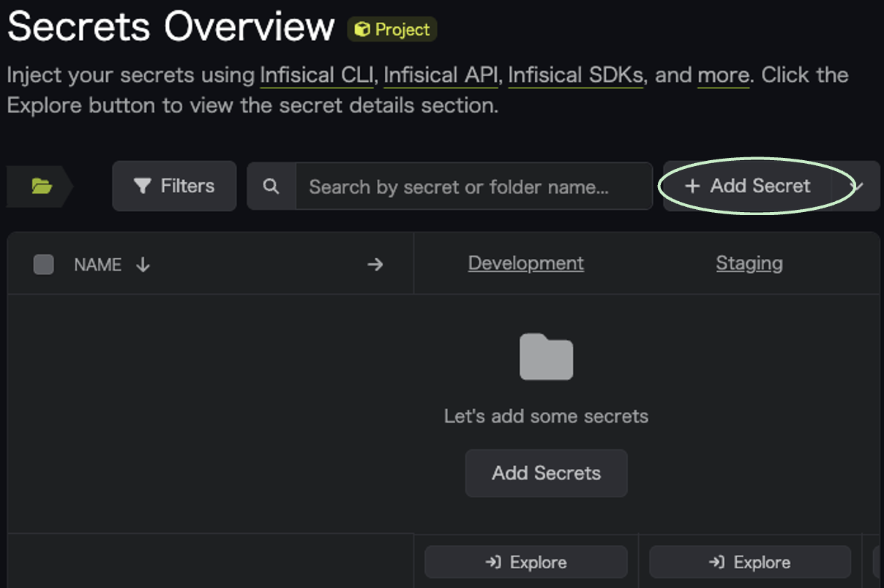Focus the secret or folder search field
This screenshot has width=884, height=588.
[473, 186]
